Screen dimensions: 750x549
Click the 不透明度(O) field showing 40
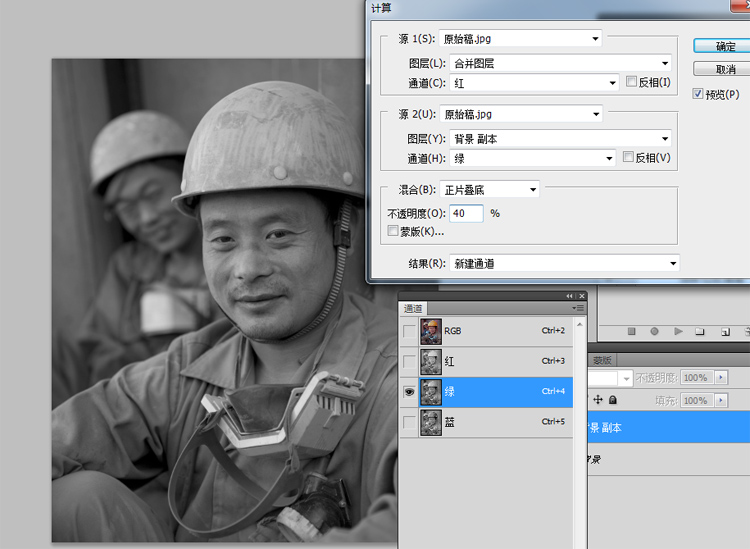466,213
